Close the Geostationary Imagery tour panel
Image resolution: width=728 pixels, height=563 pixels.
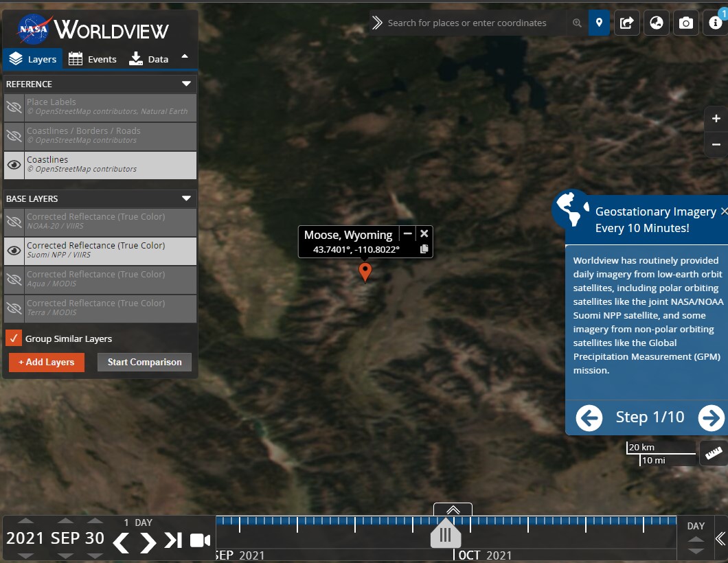724,211
